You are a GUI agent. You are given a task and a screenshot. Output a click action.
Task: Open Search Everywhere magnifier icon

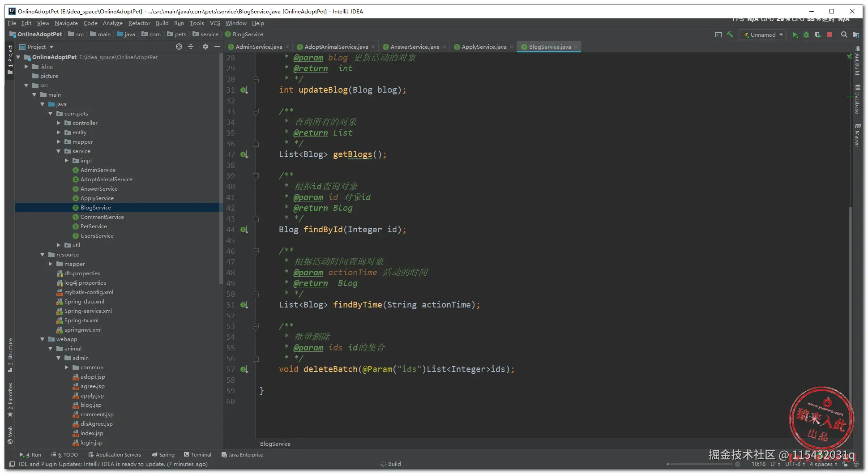(x=844, y=34)
